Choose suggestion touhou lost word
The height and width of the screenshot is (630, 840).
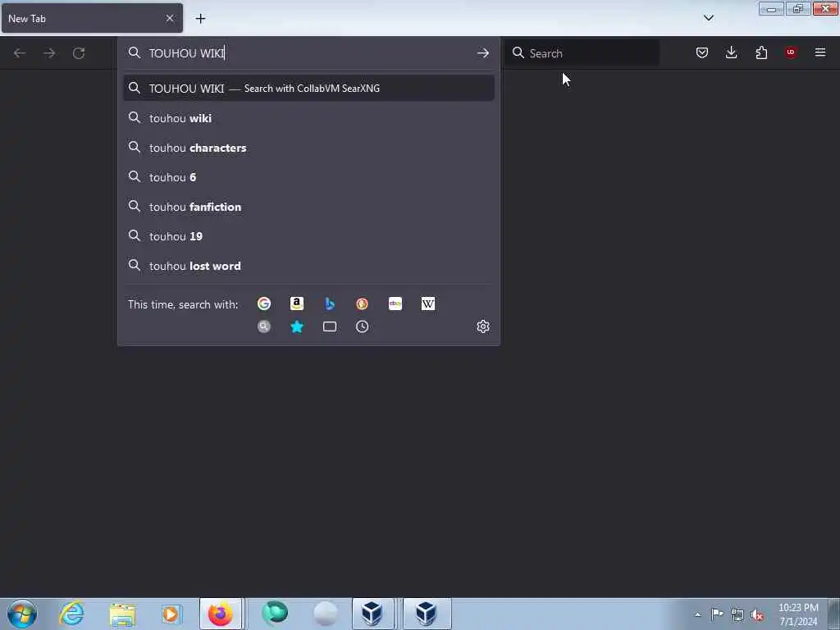(x=308, y=265)
